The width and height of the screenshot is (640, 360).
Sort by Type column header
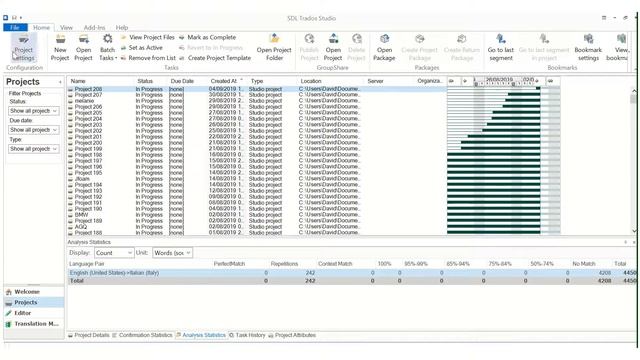pos(257,81)
